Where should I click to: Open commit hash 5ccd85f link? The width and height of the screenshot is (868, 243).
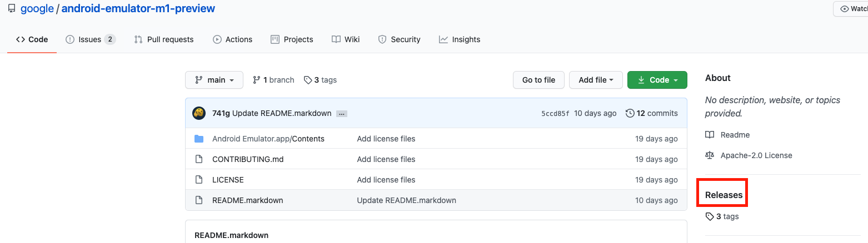[555, 114]
